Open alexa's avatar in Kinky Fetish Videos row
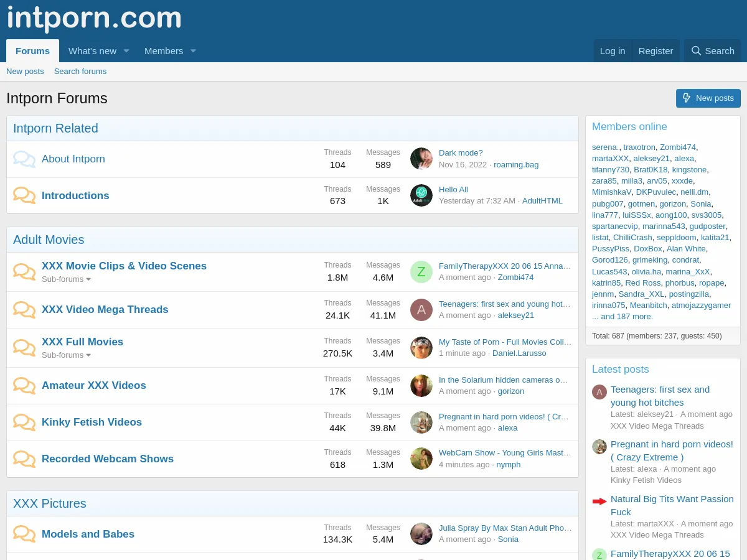This screenshot has width=747, height=560. click(x=421, y=422)
